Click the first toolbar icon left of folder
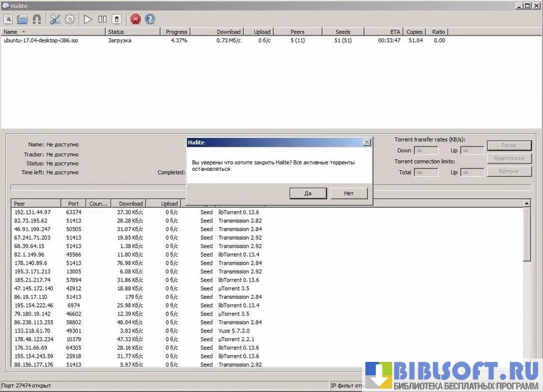The image size is (543, 392). [9, 19]
